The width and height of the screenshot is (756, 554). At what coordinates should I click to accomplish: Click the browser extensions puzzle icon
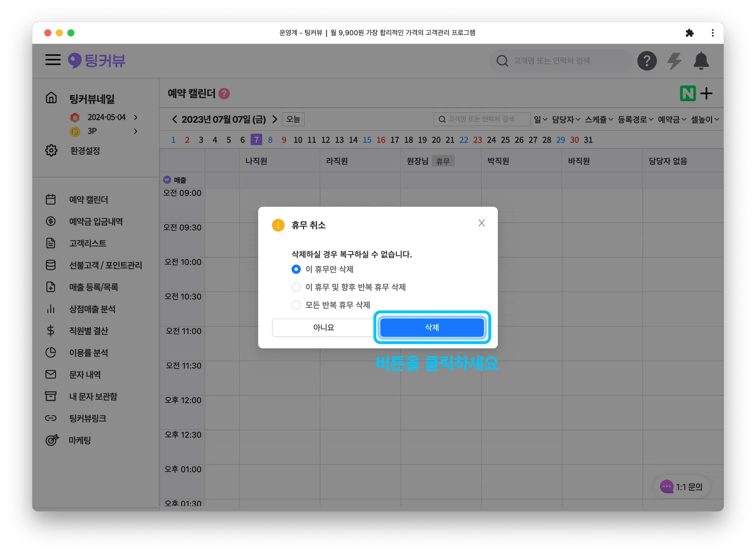pyautogui.click(x=689, y=33)
